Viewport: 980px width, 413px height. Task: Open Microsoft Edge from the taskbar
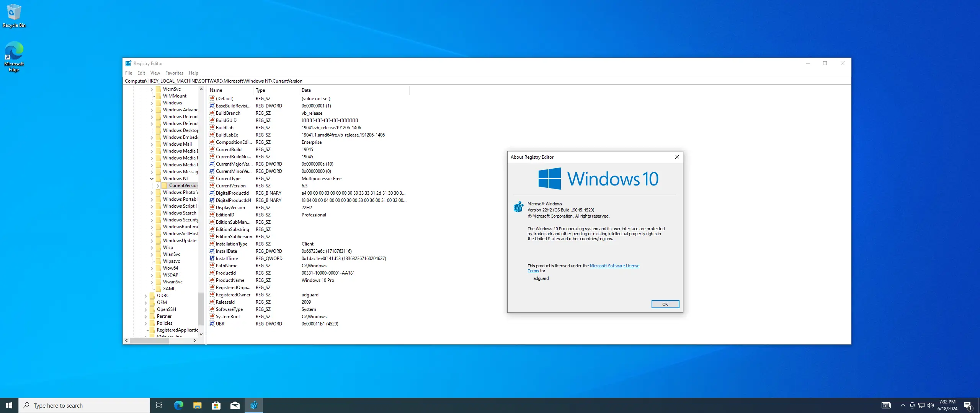coord(178,405)
